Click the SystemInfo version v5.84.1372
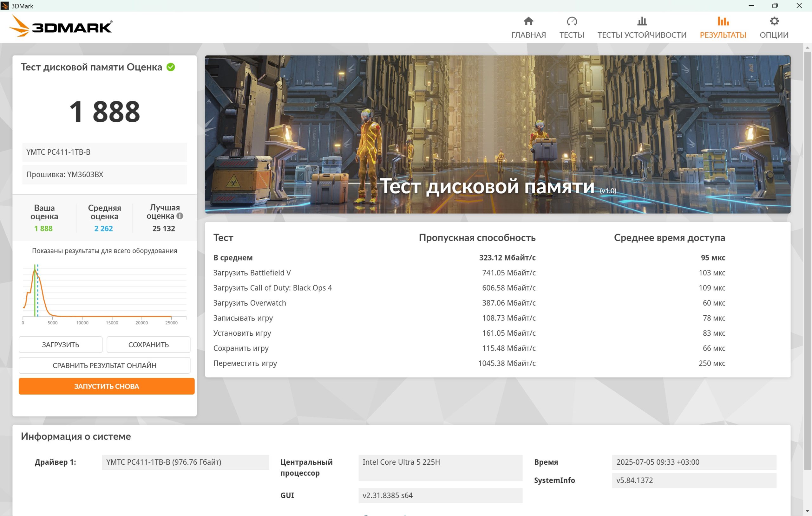 [694, 481]
